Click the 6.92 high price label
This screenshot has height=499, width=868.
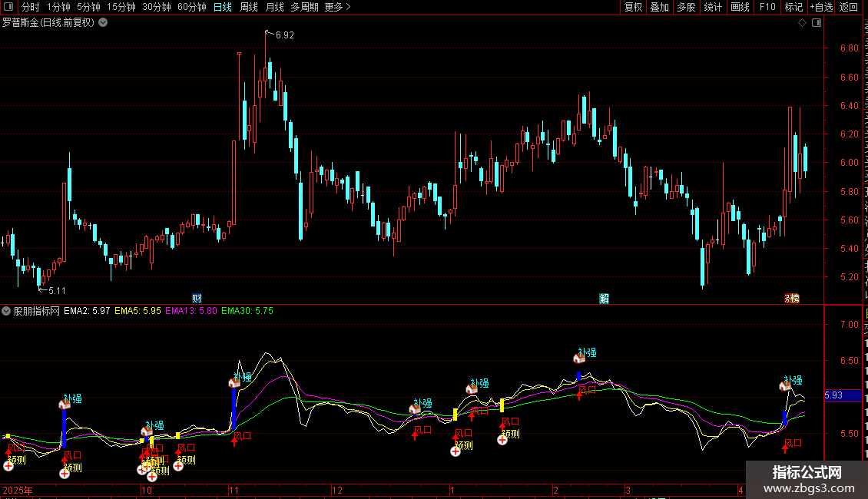284,35
